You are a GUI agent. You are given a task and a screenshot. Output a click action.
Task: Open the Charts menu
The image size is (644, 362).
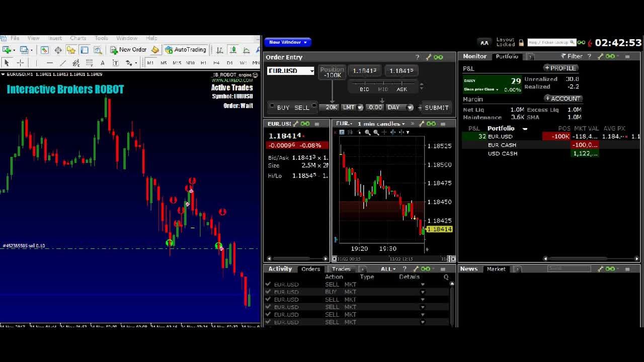[78, 38]
